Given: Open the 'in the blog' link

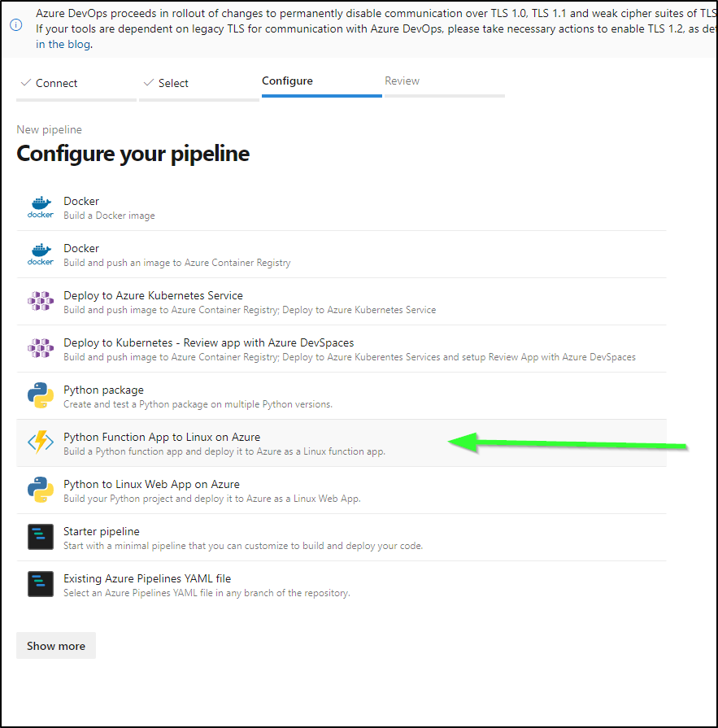Looking at the screenshot, I should [x=63, y=45].
